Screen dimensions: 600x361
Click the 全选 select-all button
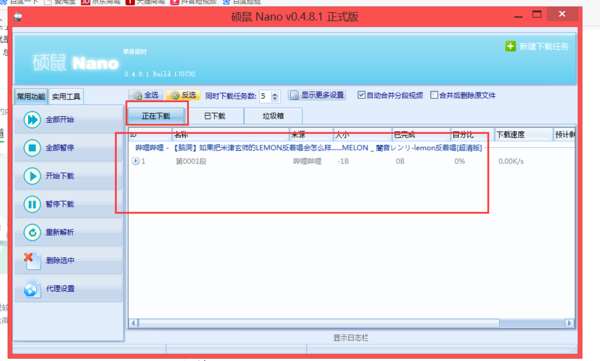pos(145,95)
